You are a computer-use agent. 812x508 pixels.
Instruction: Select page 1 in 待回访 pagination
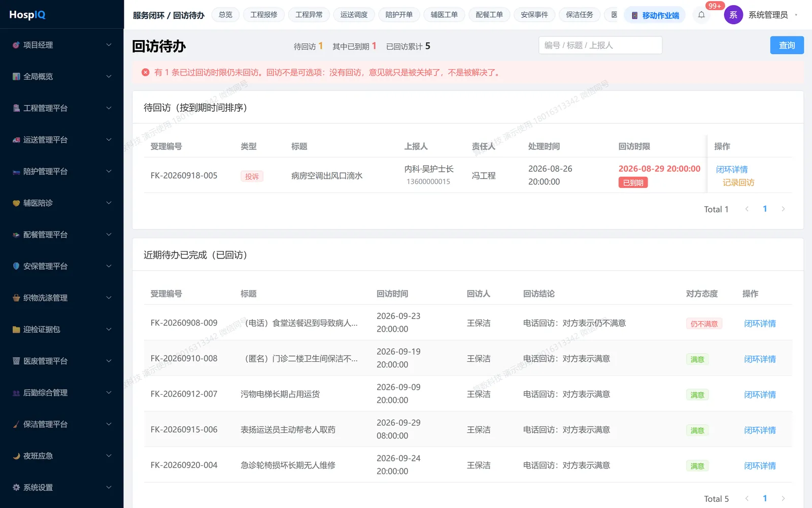765,209
